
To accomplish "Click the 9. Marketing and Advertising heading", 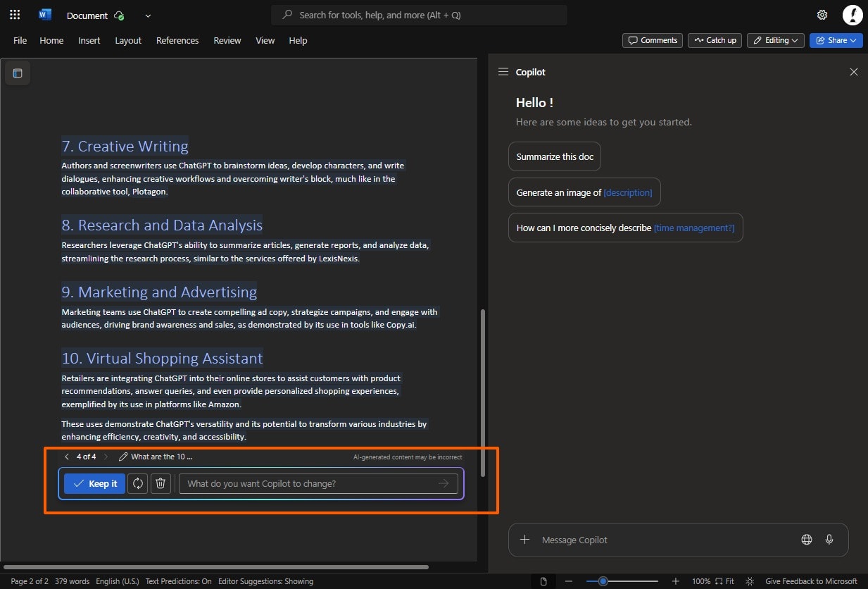I will click(159, 292).
